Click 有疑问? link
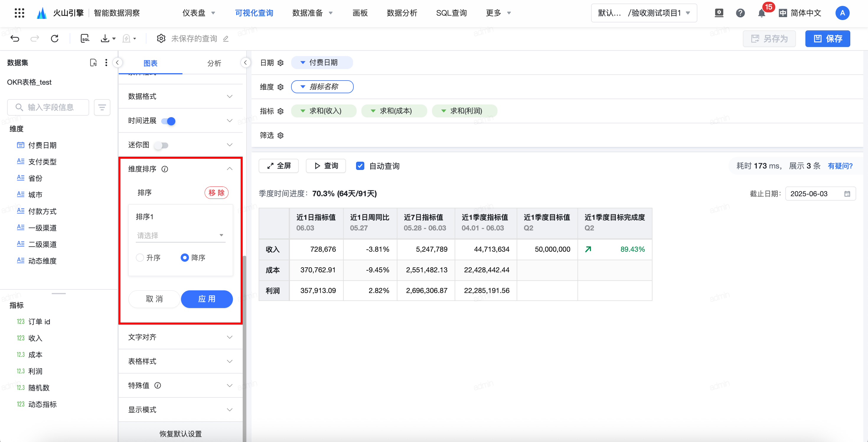Screen dimensions: 868x442 840,166
